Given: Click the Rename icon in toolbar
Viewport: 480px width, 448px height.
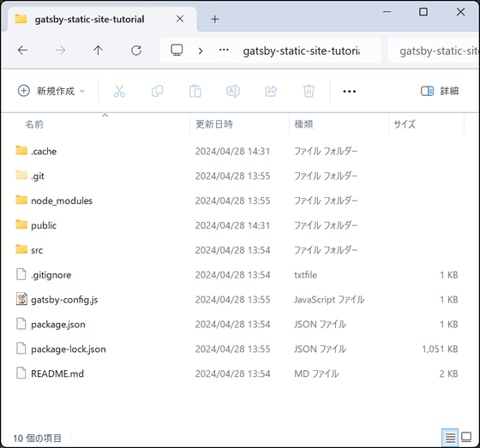Looking at the screenshot, I should coord(233,91).
